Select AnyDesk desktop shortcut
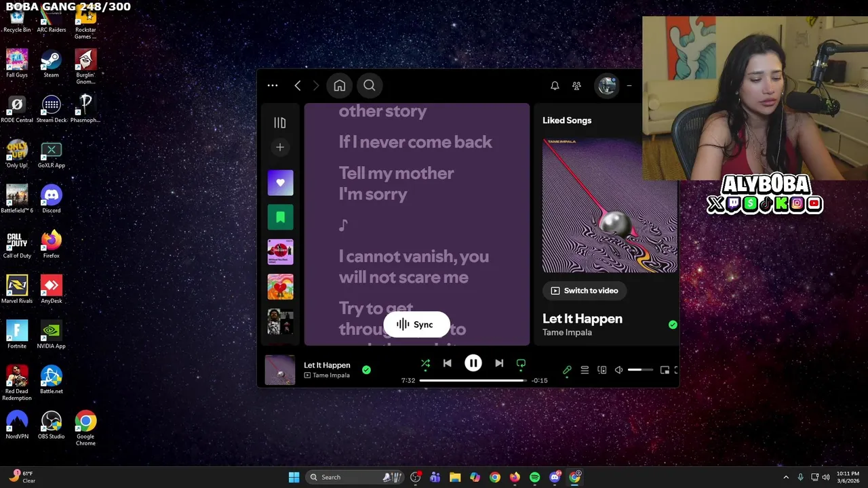Image resolution: width=868 pixels, height=488 pixels. click(52, 290)
